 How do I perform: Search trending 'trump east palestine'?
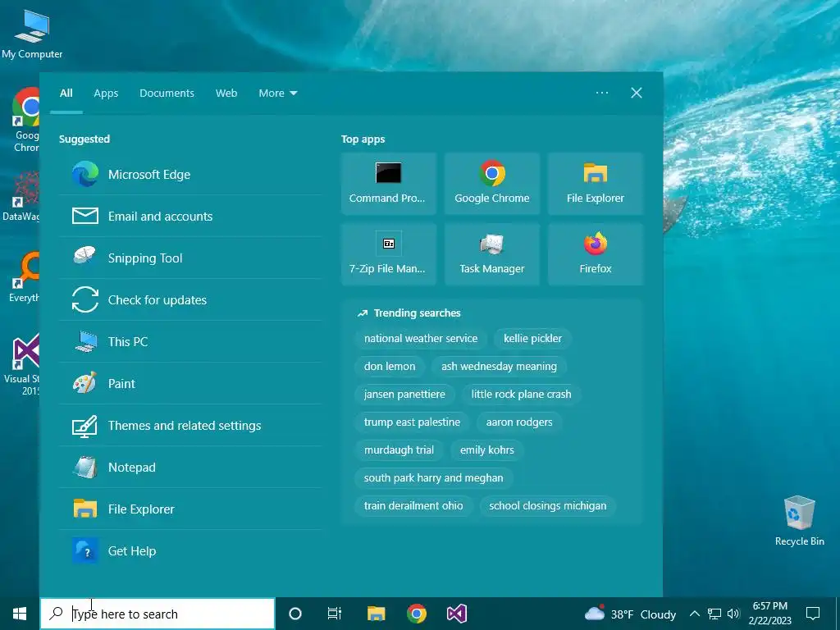[x=412, y=422]
